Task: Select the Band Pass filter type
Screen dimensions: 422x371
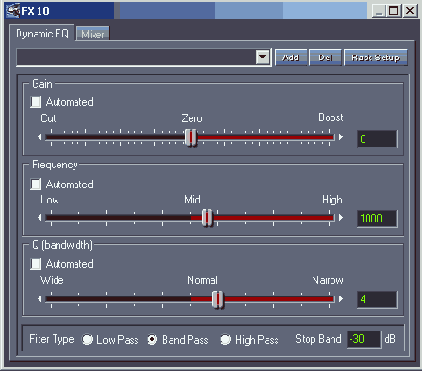Action: pos(152,339)
